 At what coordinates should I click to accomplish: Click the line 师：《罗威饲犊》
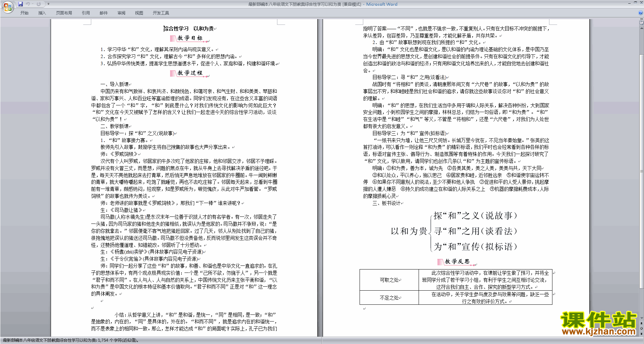(119, 154)
